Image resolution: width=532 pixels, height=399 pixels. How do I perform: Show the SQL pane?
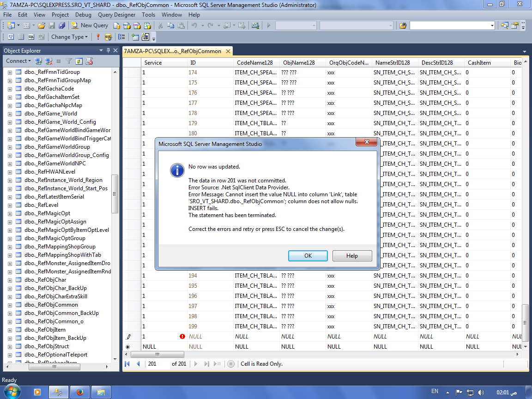click(31, 37)
